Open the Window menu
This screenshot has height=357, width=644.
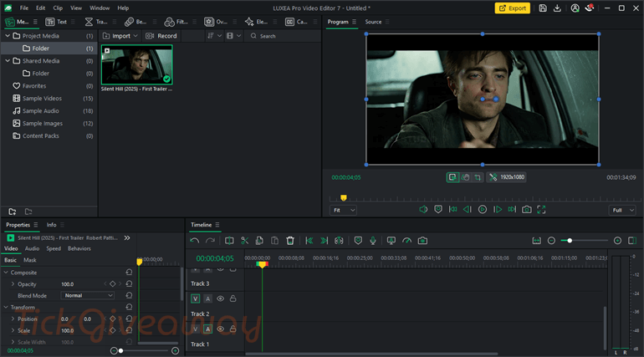[100, 8]
